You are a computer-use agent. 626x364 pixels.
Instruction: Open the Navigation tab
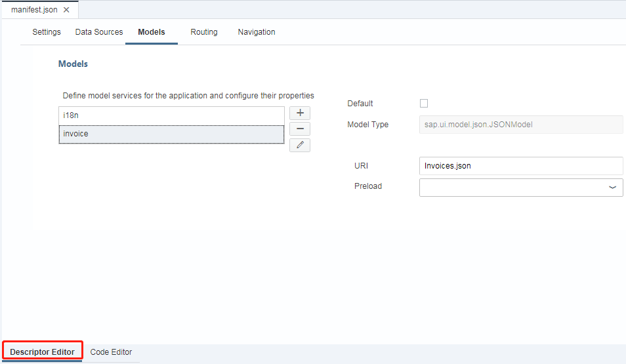[x=257, y=32]
